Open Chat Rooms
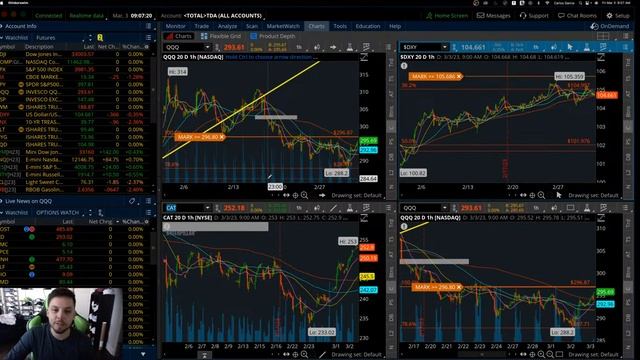Screen dimensions: 640x360 click(577, 16)
